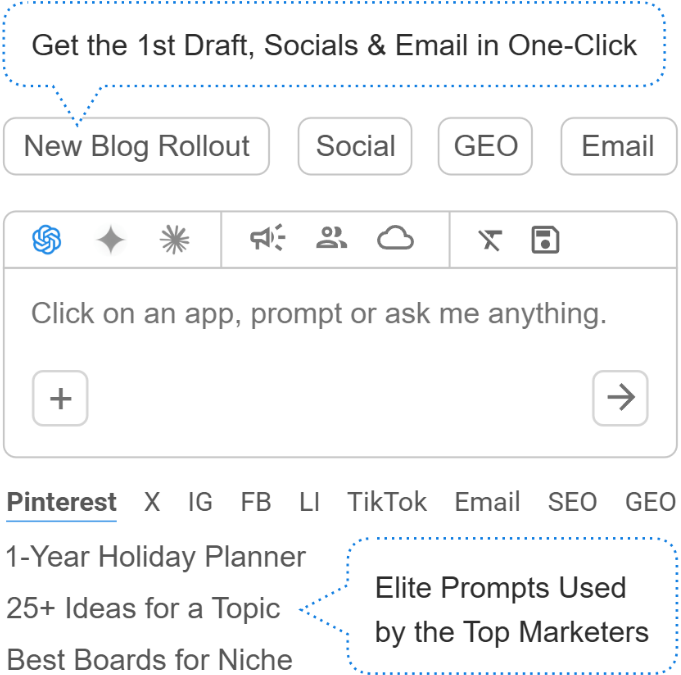Image resolution: width=681 pixels, height=675 pixels.
Task: Select the LI prompts tab
Action: [x=309, y=502]
